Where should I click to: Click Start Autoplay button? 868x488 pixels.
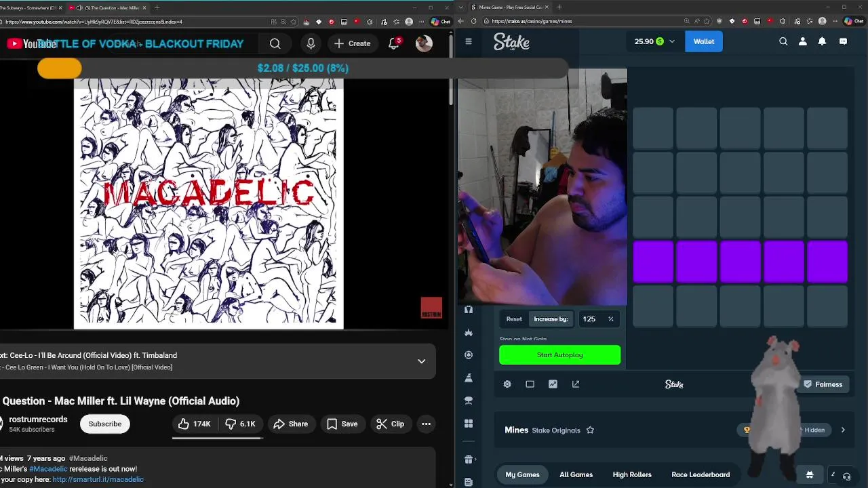point(559,355)
